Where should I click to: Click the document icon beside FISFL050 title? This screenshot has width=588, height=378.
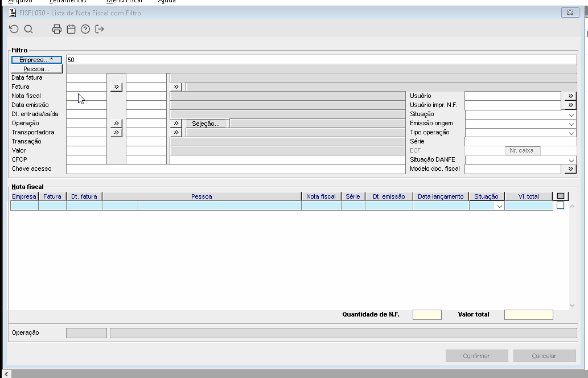(13, 13)
